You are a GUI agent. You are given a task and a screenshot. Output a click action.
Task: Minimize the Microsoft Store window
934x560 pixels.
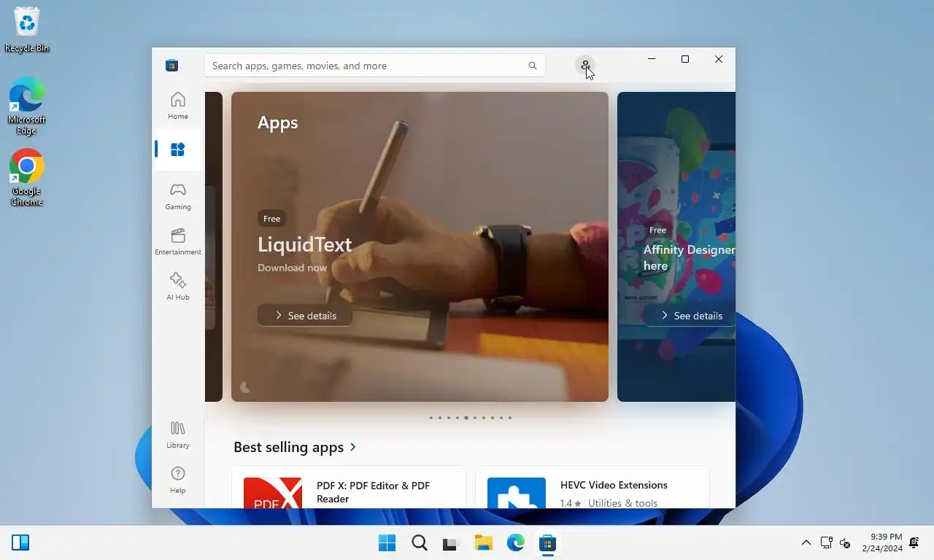[x=652, y=59]
